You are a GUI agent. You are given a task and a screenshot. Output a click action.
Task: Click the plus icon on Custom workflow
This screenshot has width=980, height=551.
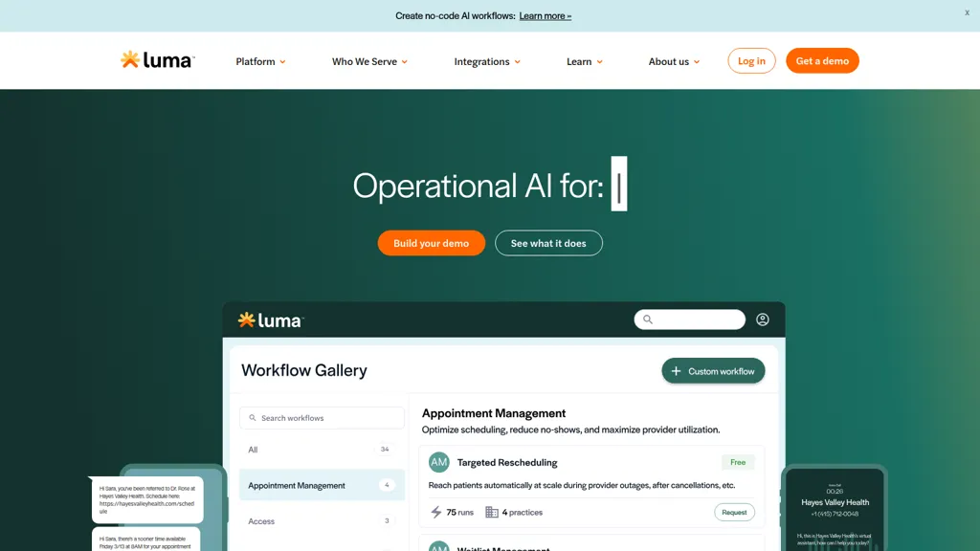(676, 371)
